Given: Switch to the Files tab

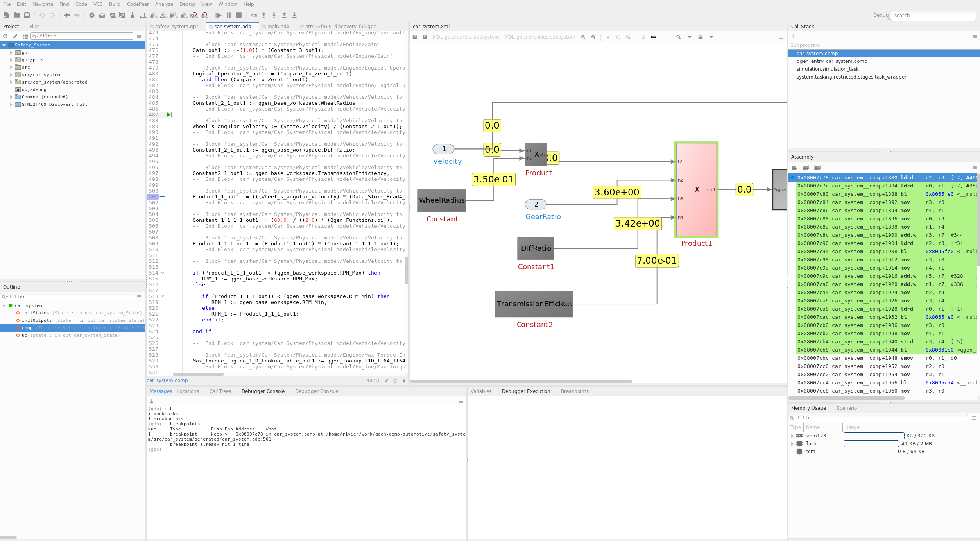Looking at the screenshot, I should click(34, 26).
